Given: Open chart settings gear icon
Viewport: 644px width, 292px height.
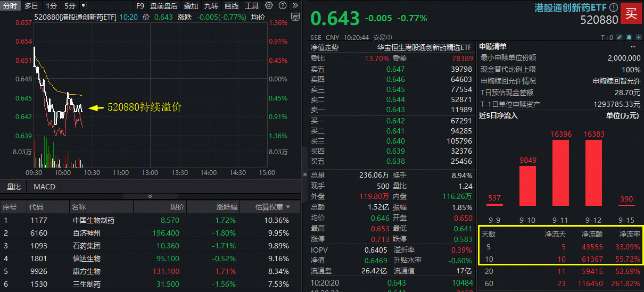Looking at the screenshot, I should pos(269,6).
